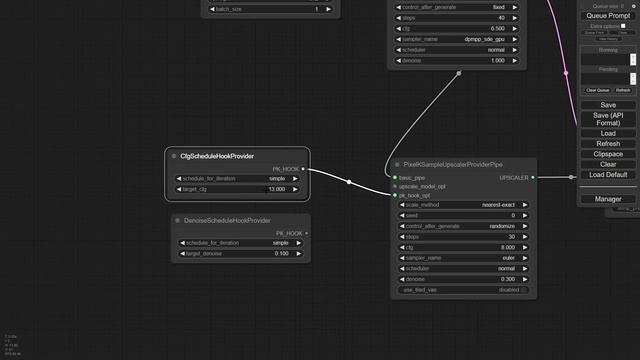Screen dimensions: 640x360
Task: Increase target_cfg with its right arrow
Action: point(295,189)
